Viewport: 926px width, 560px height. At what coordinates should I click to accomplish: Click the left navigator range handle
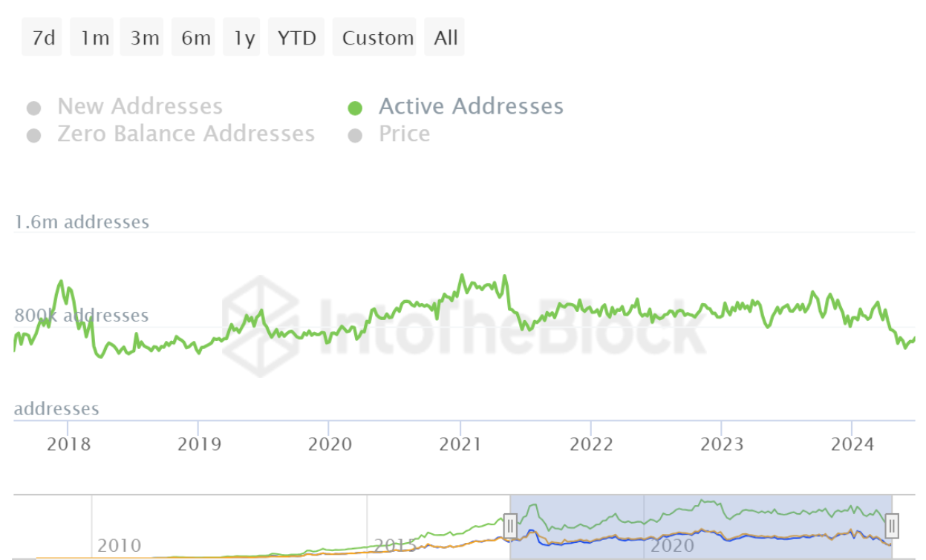pos(510,526)
